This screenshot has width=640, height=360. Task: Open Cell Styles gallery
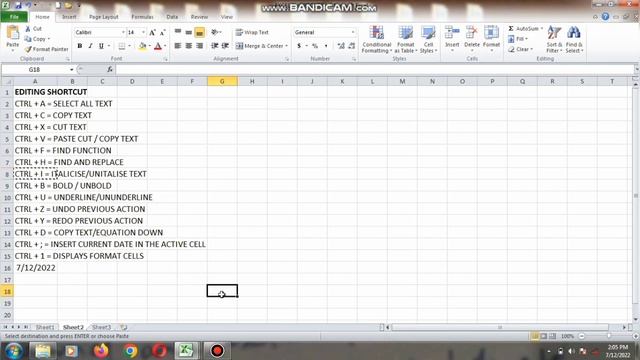tap(428, 39)
